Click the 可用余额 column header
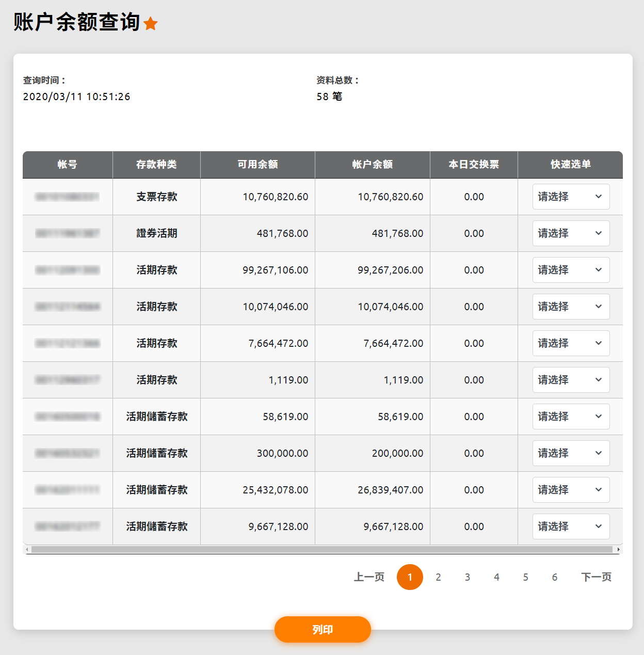The width and height of the screenshot is (644, 655). (x=257, y=165)
